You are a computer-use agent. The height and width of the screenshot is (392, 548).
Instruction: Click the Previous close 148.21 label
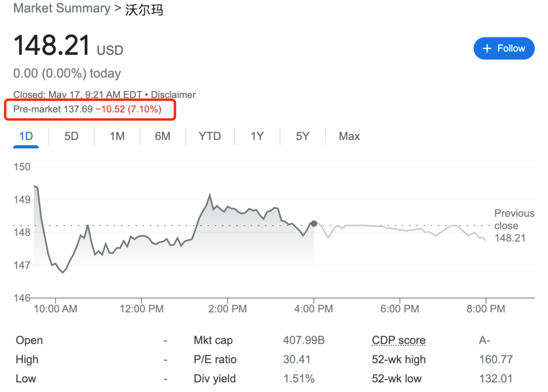514,226
